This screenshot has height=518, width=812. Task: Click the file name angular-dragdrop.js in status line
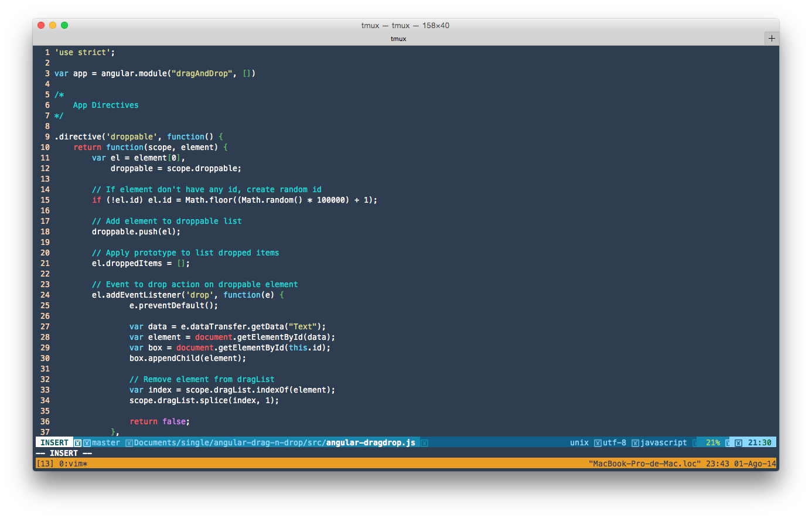pyautogui.click(x=371, y=442)
